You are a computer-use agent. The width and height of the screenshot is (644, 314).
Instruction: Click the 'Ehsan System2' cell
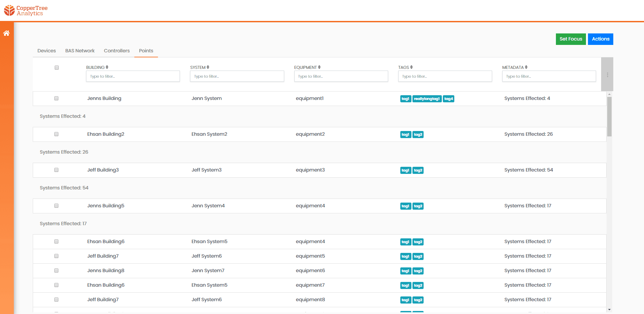tap(209, 134)
